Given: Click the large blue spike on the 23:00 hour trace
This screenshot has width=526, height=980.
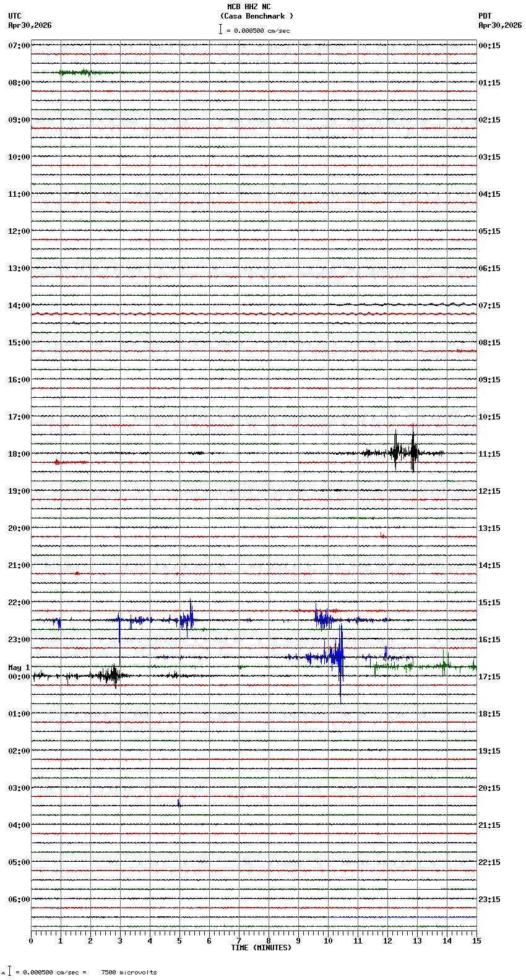Looking at the screenshot, I should coord(339,662).
